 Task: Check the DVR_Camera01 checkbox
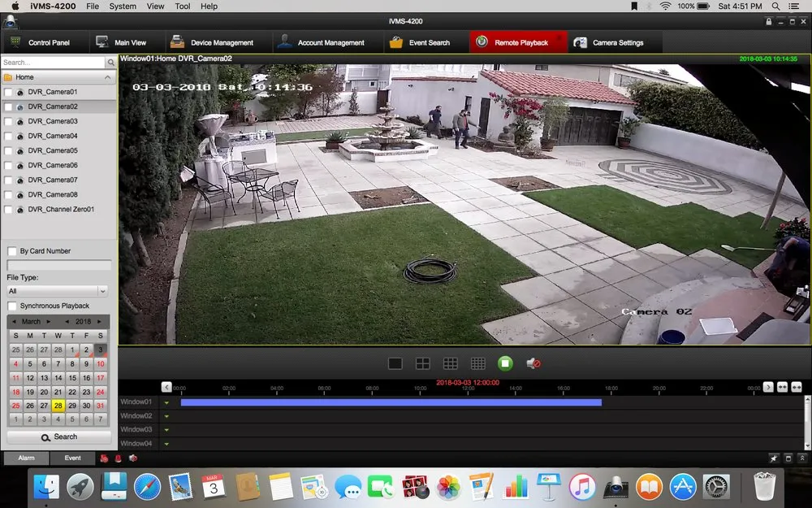point(9,93)
